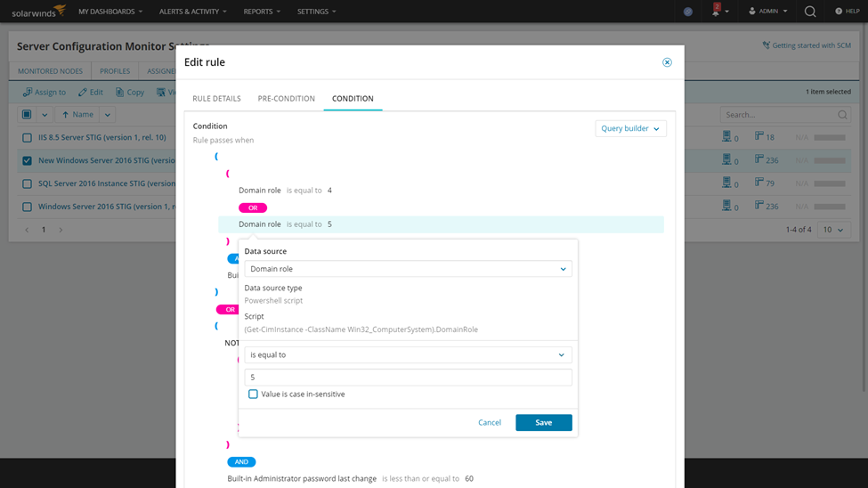The height and width of the screenshot is (488, 868).
Task: Open the Alerts & Activity menu
Action: coord(192,11)
